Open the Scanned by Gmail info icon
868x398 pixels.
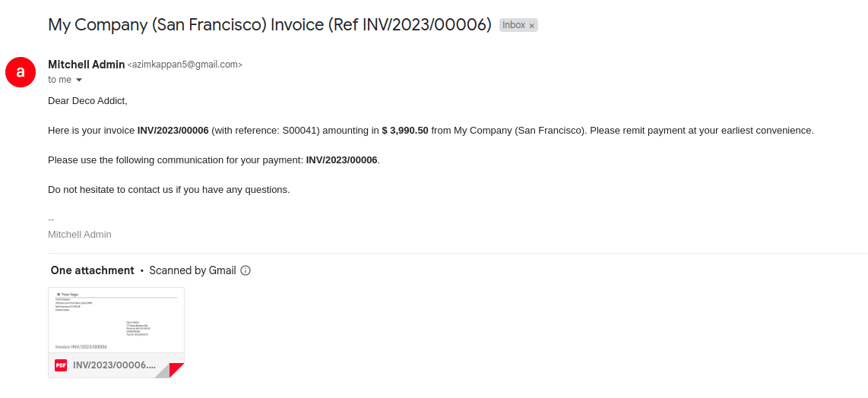(246, 270)
